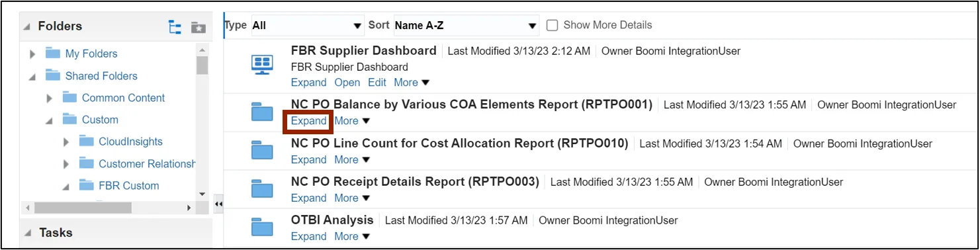Collapse the side pane with double-arrow icon
Viewport: 980px width, 250px height.
[219, 204]
